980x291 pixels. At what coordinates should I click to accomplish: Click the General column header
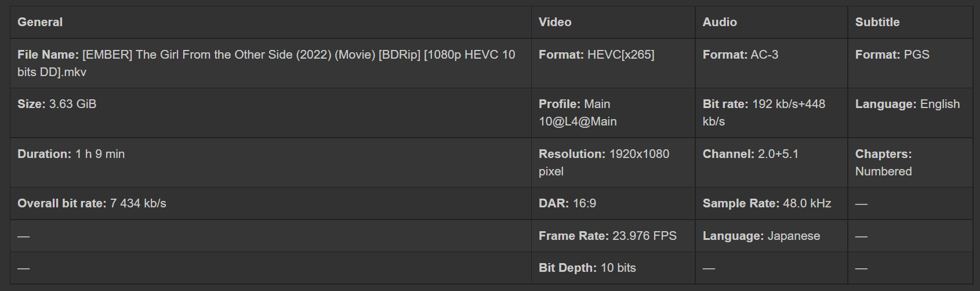(40, 22)
